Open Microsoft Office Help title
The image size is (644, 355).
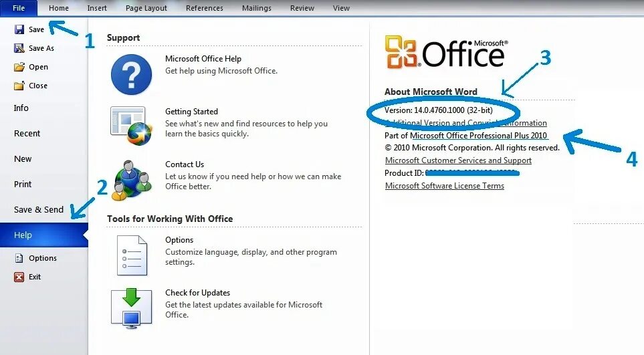tap(203, 59)
